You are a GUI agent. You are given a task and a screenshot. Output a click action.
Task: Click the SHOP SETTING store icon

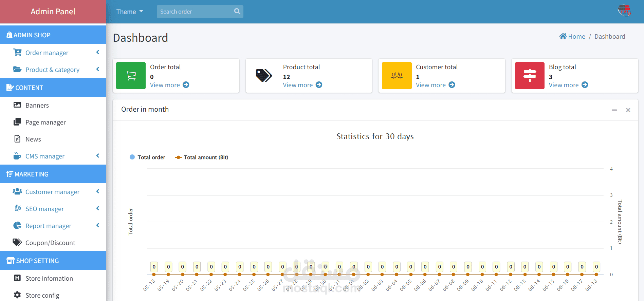(11, 261)
